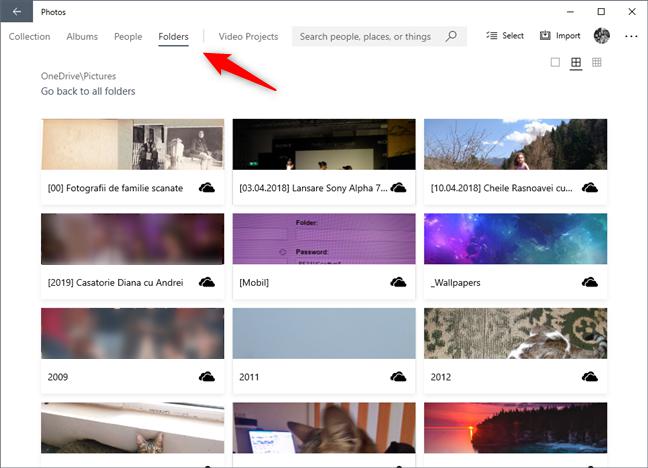
Task: Switch to the People tab
Action: [x=128, y=36]
